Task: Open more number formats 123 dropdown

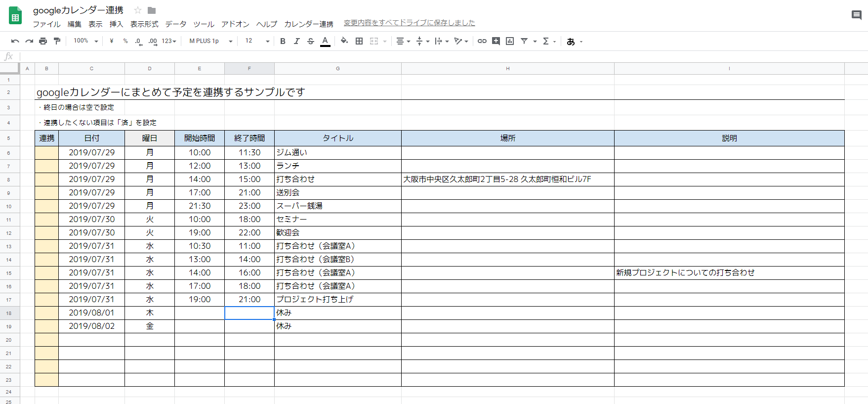Action: (x=169, y=41)
